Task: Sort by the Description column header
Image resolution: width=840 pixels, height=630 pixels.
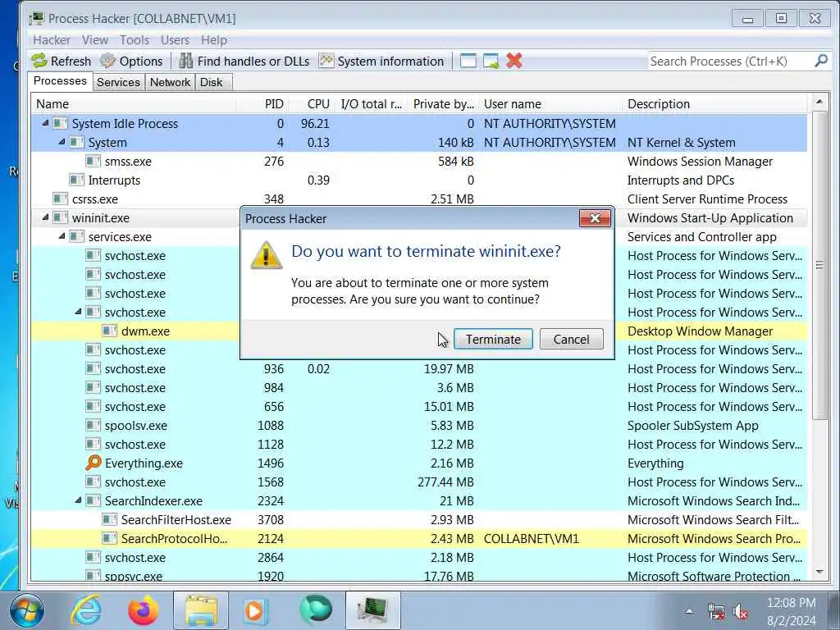Action: pos(715,104)
